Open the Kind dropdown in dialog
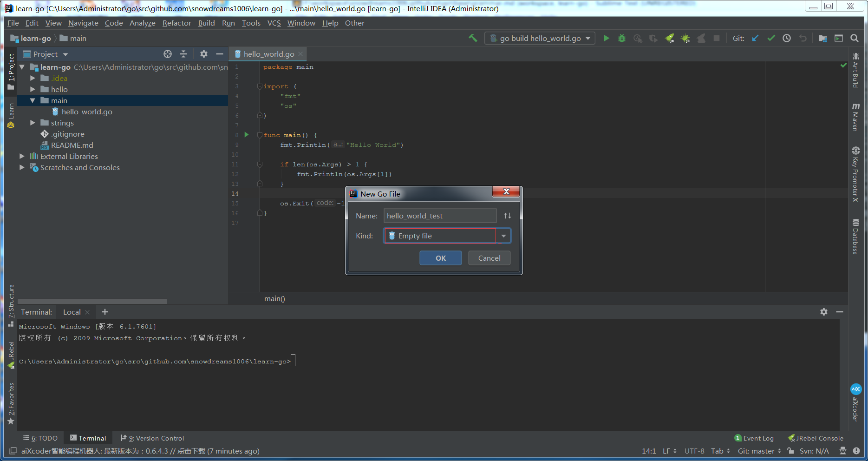Image resolution: width=868 pixels, height=461 pixels. (503, 236)
